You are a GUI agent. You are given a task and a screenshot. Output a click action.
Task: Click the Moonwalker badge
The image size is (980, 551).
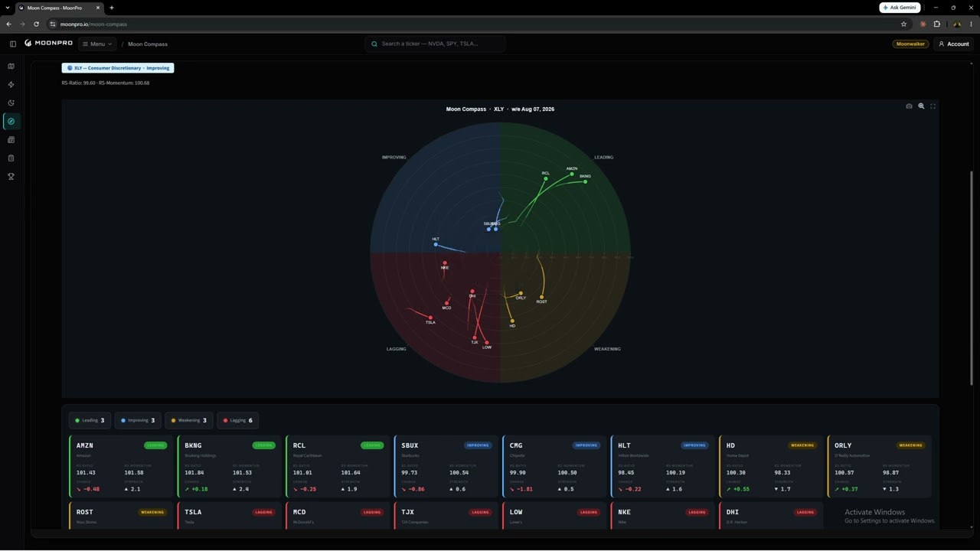click(910, 44)
